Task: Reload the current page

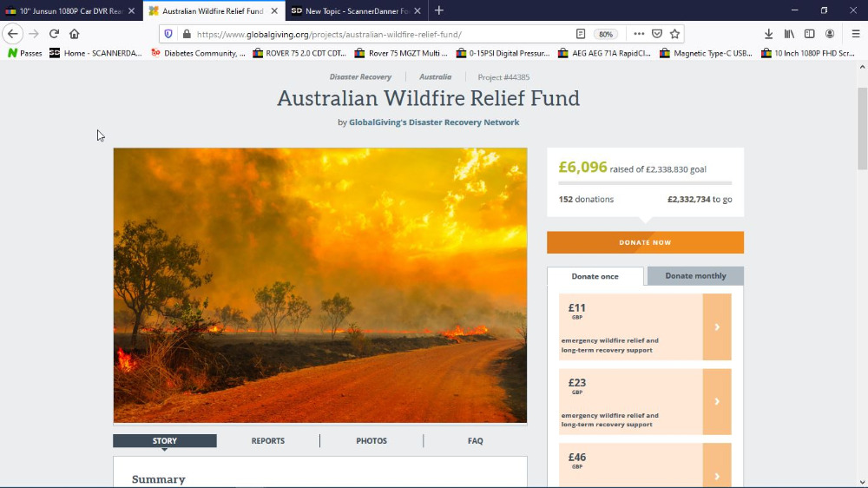Action: 54,34
